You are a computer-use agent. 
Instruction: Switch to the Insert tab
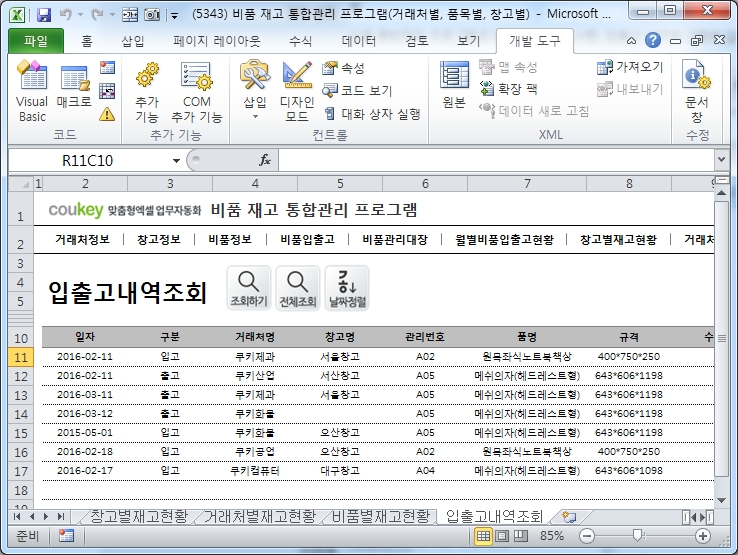pos(133,41)
